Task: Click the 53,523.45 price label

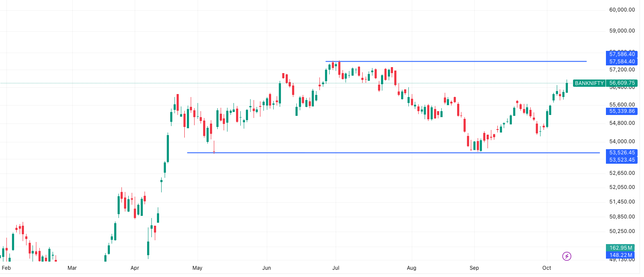Action: coord(622,160)
